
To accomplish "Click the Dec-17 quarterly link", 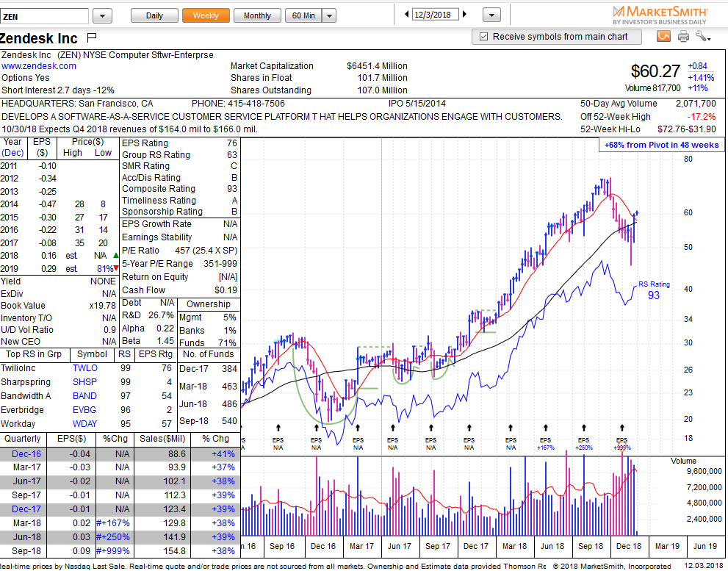I will (26, 509).
